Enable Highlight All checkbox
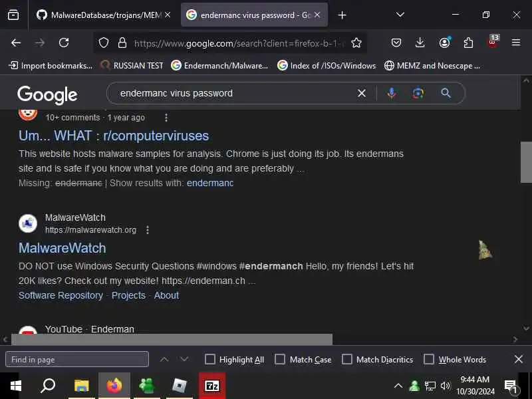The image size is (532, 399). click(210, 359)
